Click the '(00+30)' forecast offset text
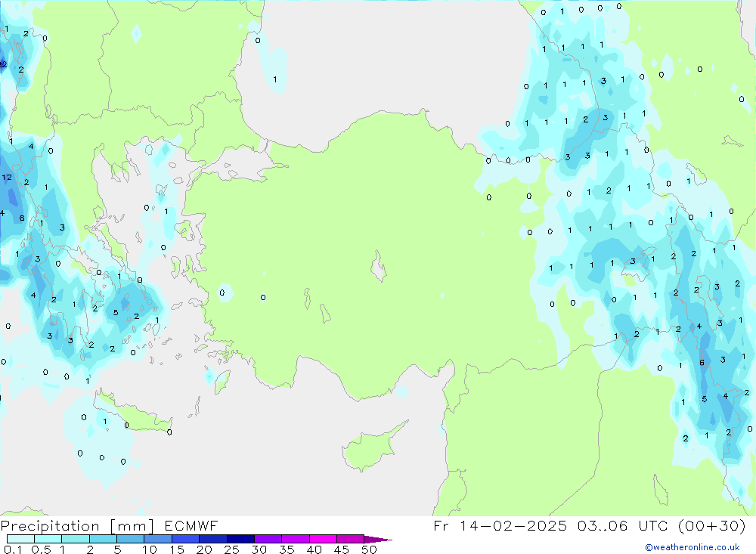The width and height of the screenshot is (756, 554). point(711,525)
